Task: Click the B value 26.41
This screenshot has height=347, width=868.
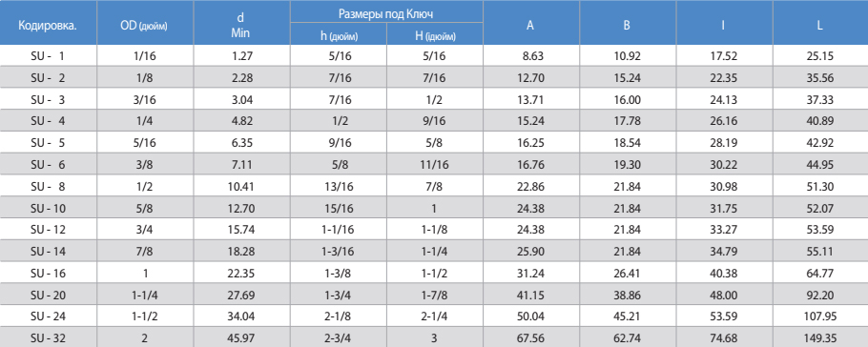Action: click(628, 273)
